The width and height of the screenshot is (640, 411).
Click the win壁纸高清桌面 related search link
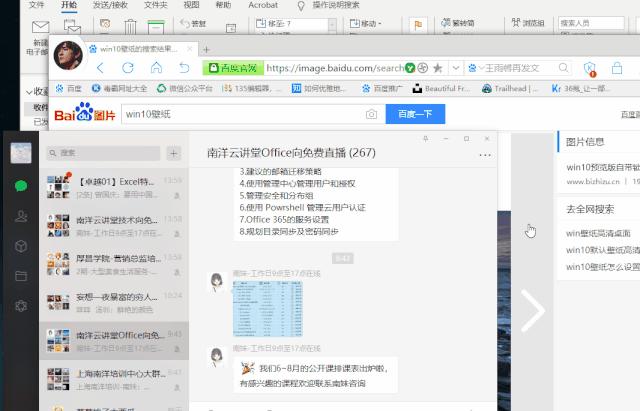tap(598, 233)
